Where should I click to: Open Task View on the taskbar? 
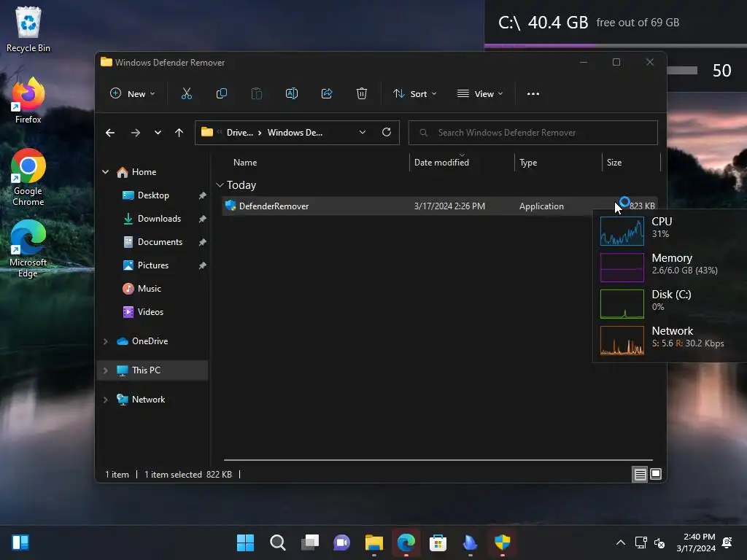(309, 542)
